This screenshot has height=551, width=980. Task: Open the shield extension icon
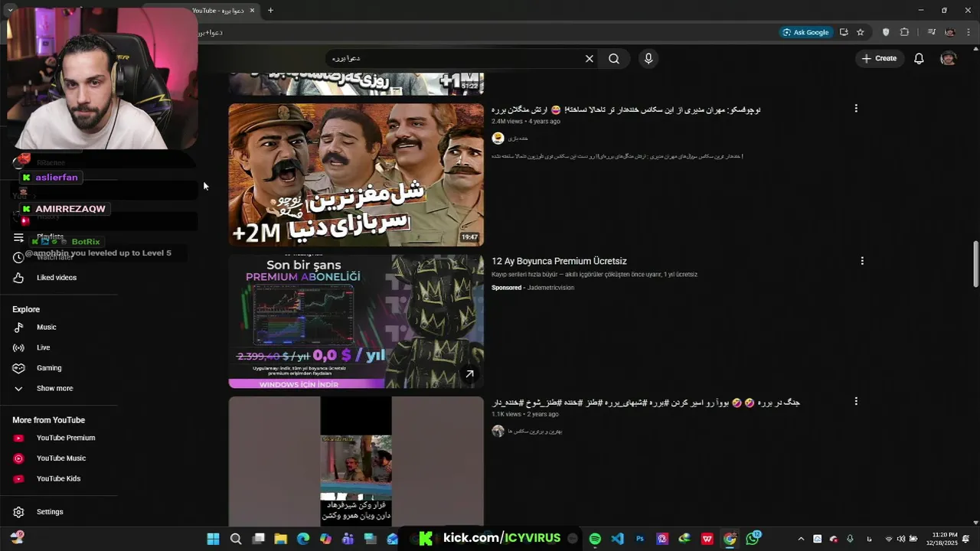pyautogui.click(x=886, y=32)
